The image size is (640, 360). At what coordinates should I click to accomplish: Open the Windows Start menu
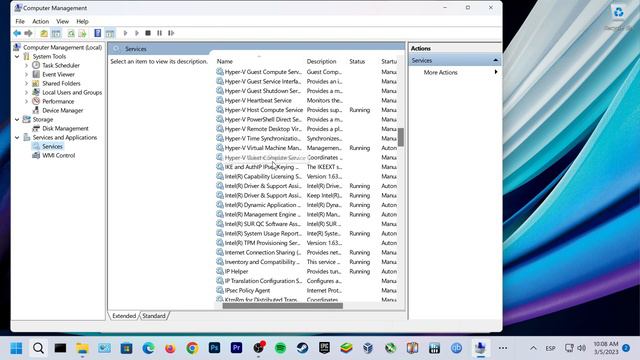tap(16, 348)
